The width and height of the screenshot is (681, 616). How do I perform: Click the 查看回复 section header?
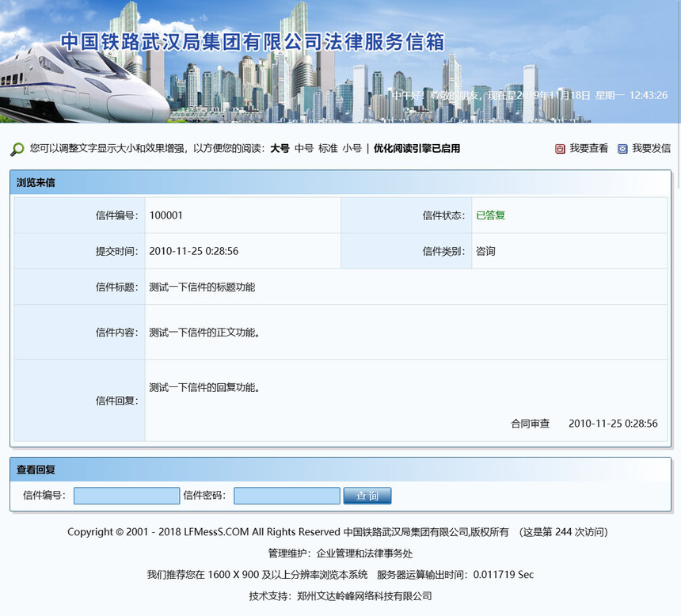[x=36, y=470]
